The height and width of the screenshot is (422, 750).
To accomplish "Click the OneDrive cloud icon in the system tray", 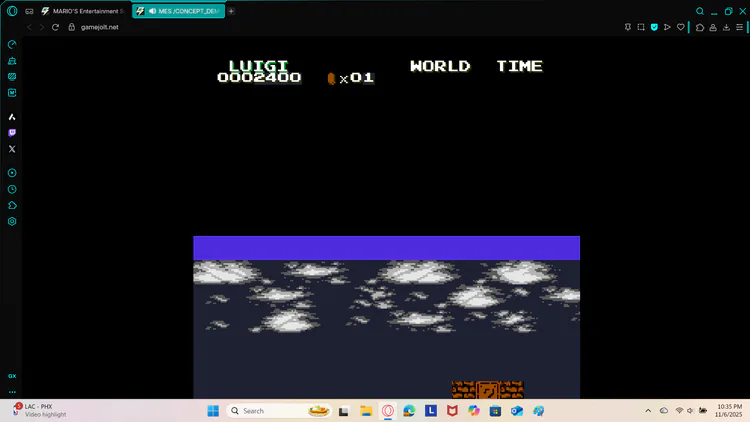I will (x=664, y=411).
